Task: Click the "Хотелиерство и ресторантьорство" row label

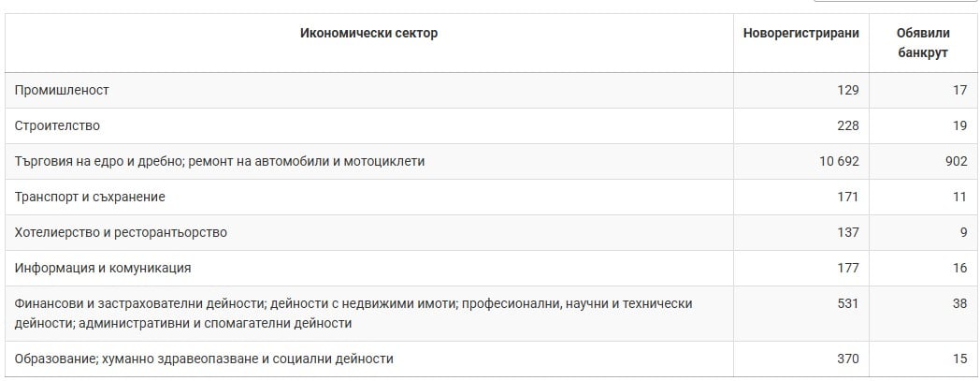Action: [x=121, y=232]
